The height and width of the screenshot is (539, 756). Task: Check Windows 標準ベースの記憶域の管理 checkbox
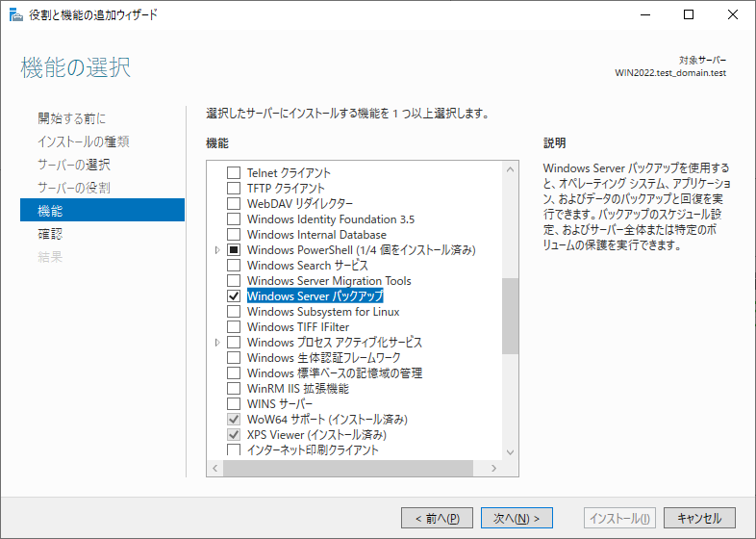pos(234,373)
